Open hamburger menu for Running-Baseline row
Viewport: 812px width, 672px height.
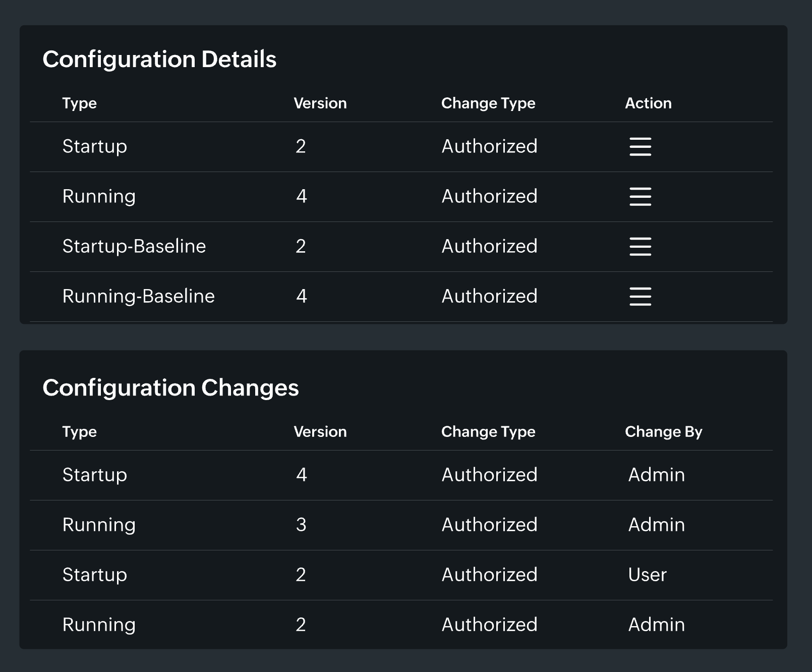[x=640, y=297]
